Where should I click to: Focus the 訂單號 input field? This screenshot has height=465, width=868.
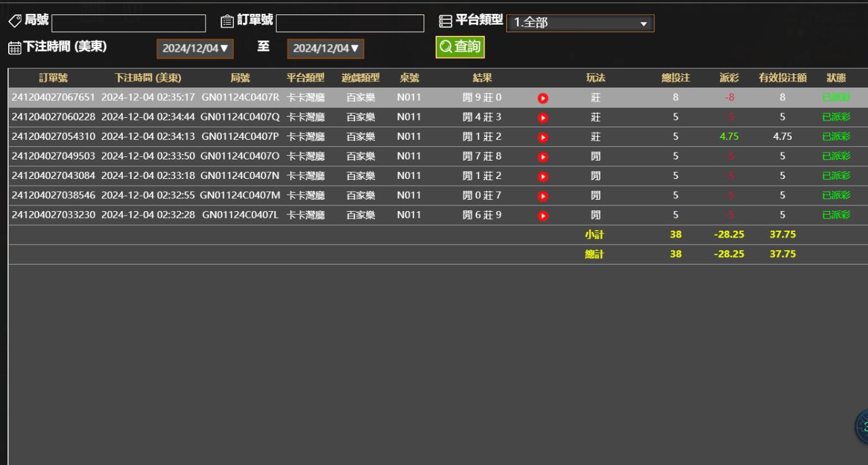(350, 23)
